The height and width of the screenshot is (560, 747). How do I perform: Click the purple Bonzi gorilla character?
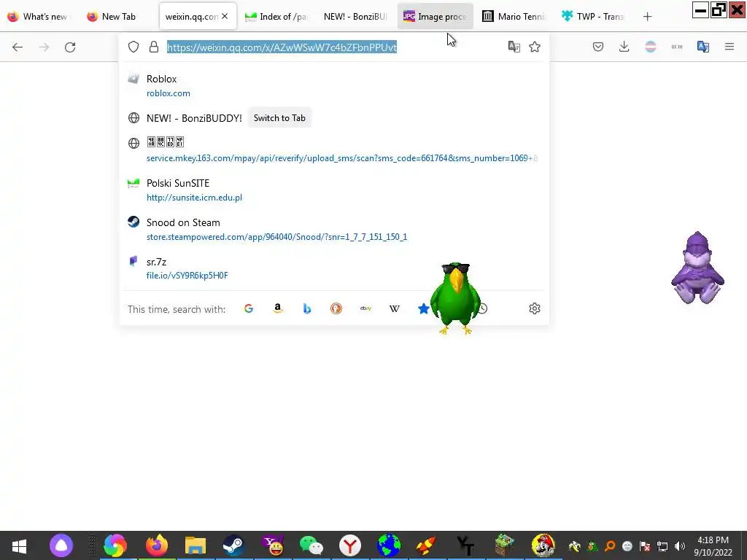698,268
